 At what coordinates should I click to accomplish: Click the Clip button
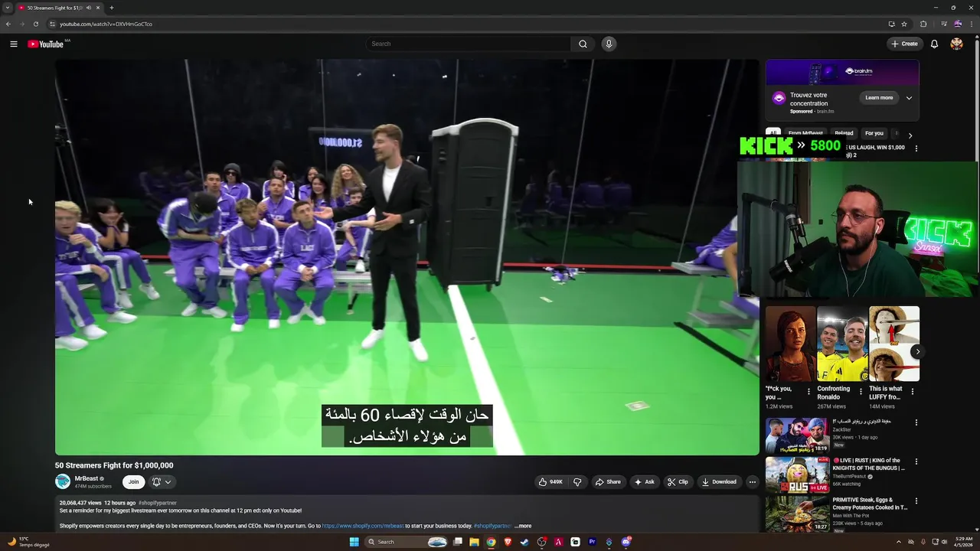click(x=678, y=481)
